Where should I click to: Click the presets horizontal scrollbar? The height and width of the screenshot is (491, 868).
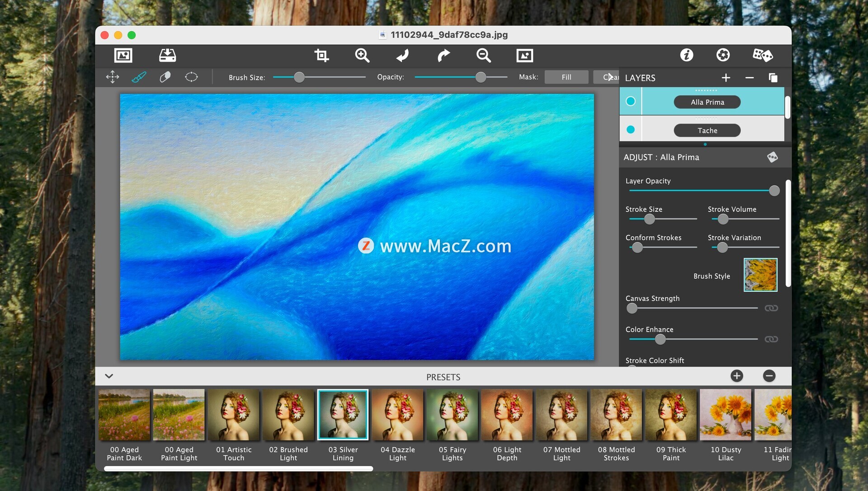[239, 469]
